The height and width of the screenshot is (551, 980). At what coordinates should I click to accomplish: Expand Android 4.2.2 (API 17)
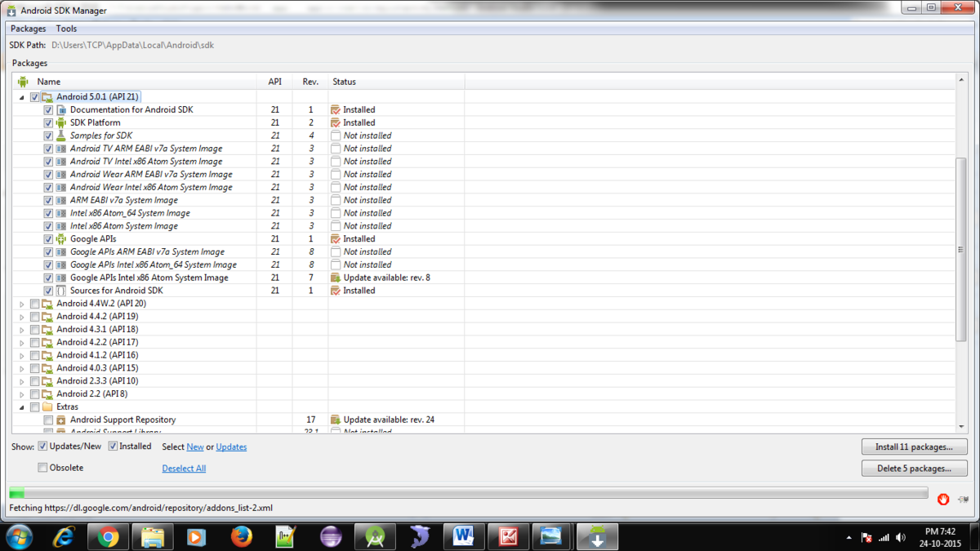[22, 343]
